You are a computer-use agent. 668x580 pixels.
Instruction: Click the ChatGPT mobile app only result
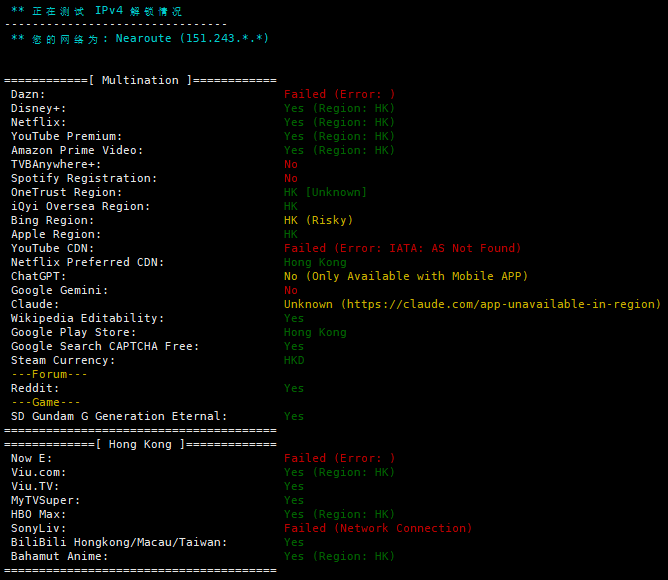405,276
